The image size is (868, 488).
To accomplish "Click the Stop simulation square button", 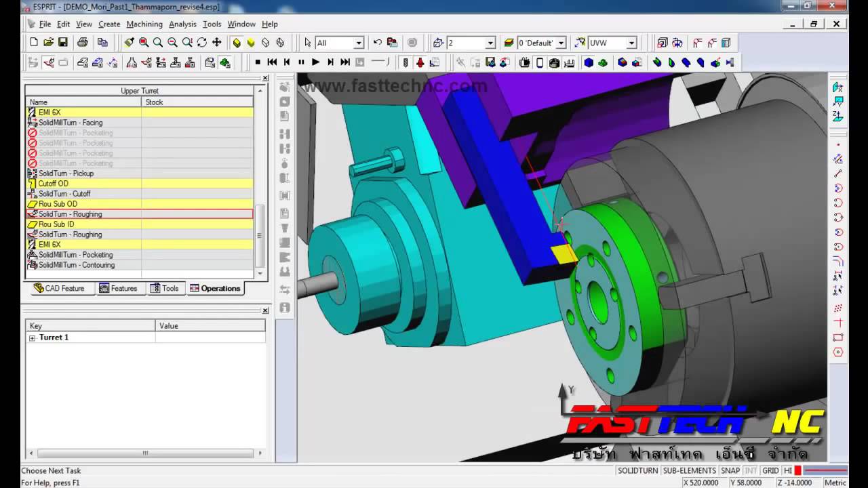I will coord(258,62).
